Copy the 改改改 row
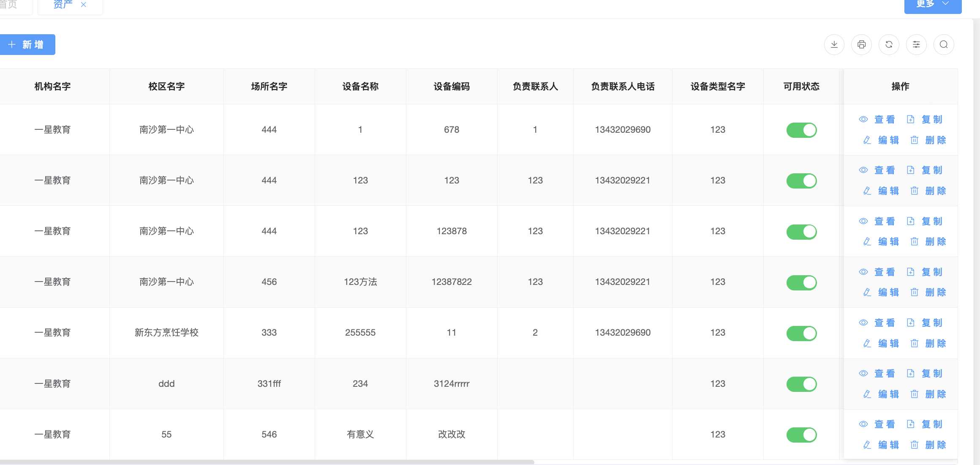Image resolution: width=980 pixels, height=465 pixels. tap(925, 424)
